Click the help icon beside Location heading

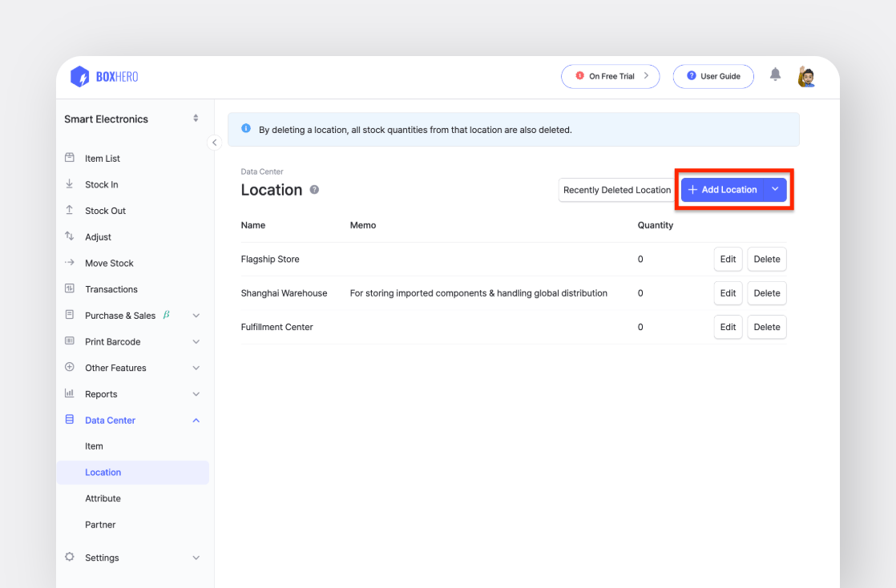click(313, 190)
